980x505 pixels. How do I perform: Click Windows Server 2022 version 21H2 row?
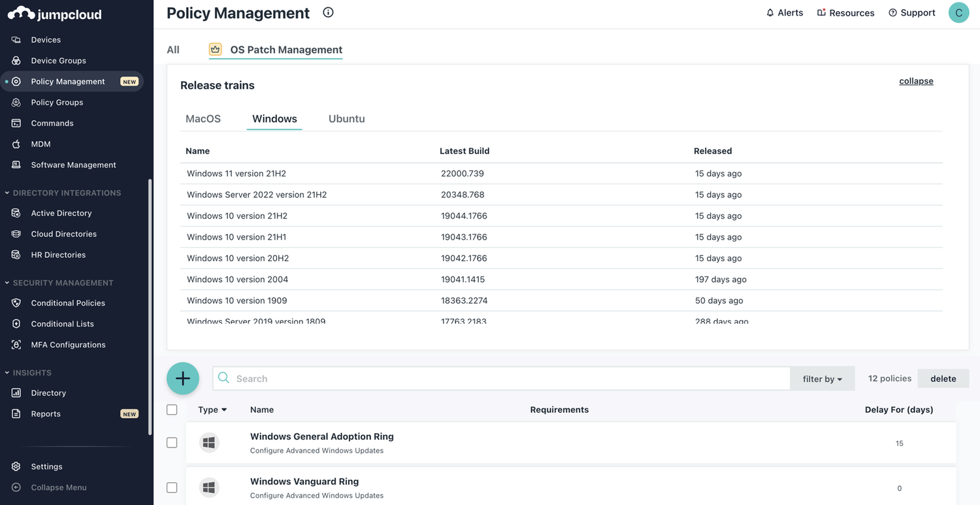[561, 195]
